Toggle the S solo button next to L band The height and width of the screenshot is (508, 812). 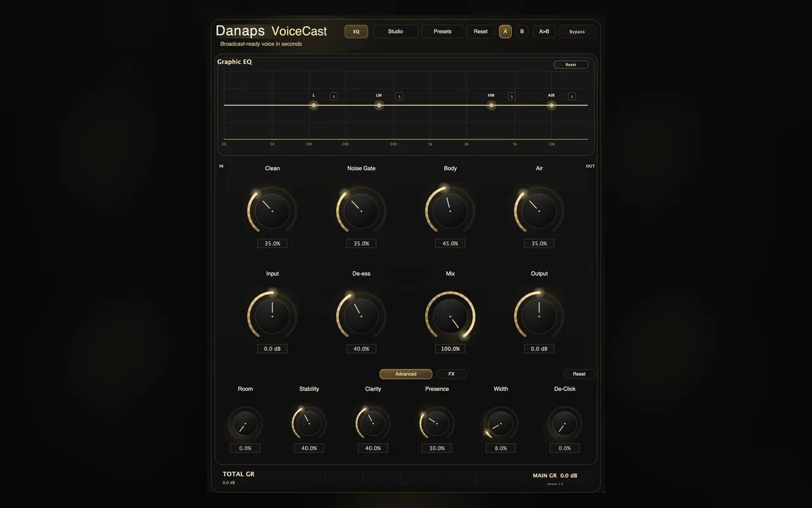(334, 97)
